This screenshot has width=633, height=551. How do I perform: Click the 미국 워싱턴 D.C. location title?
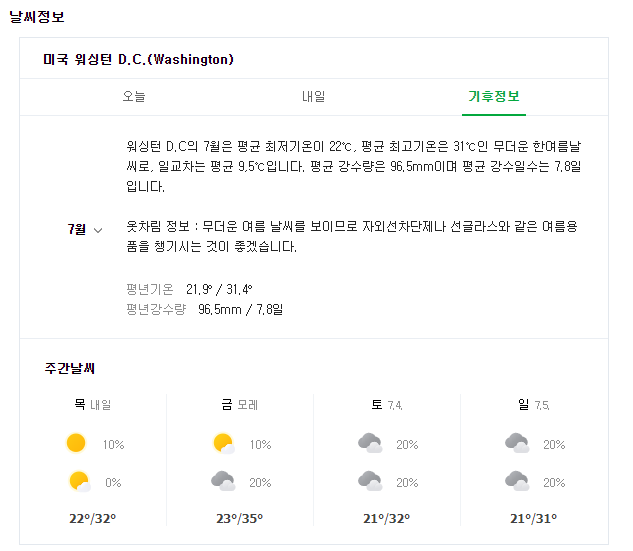pyautogui.click(x=138, y=60)
